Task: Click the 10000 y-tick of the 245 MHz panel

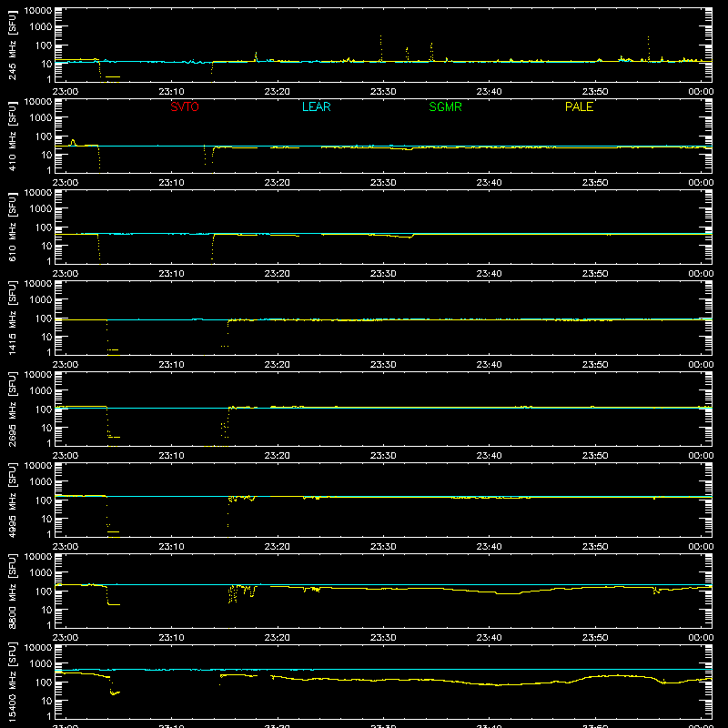Action: tap(38, 10)
